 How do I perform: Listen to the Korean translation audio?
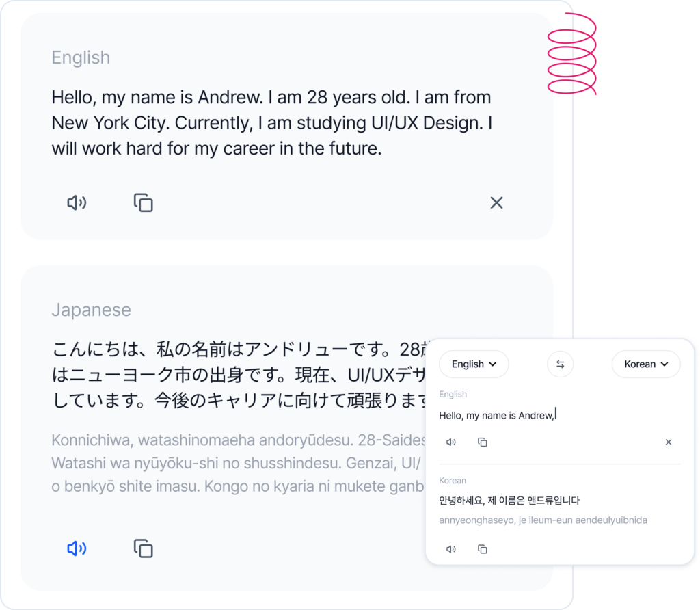450,549
